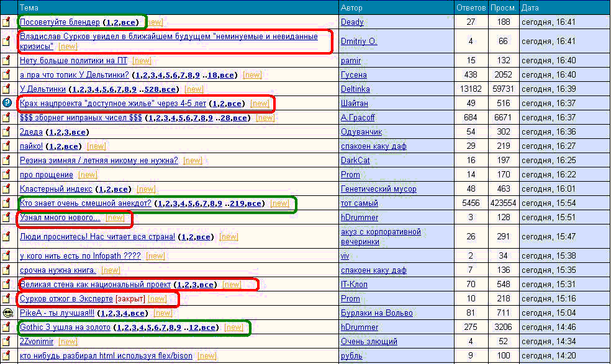Go to page 12 of Gothic 3 thread
Viewport: 611px width, 364px height.
point(193,327)
